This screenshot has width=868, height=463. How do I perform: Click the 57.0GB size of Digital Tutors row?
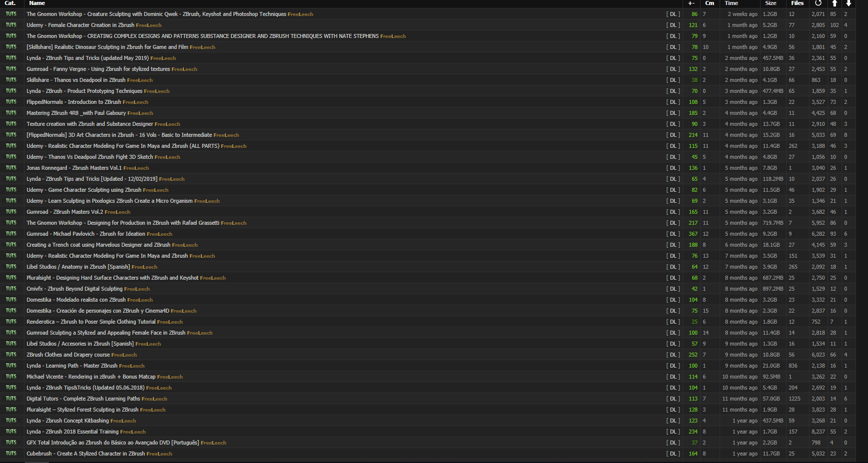coord(771,399)
